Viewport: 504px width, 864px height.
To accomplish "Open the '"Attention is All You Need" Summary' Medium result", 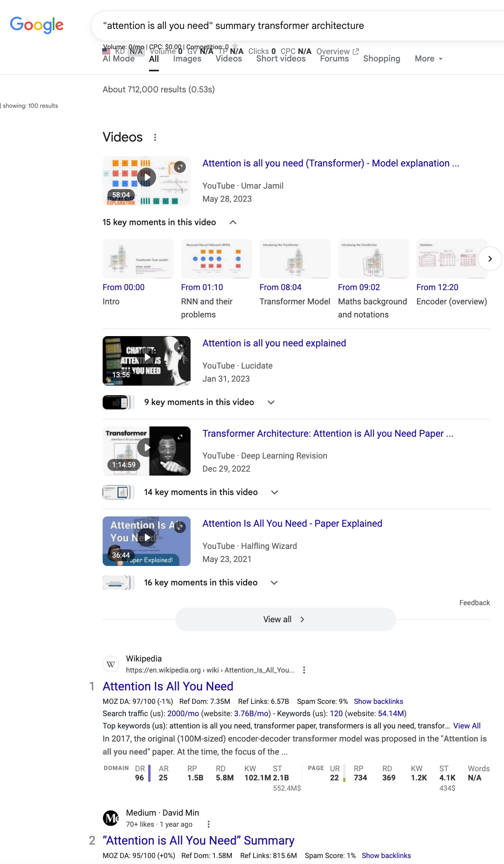I will [x=199, y=841].
